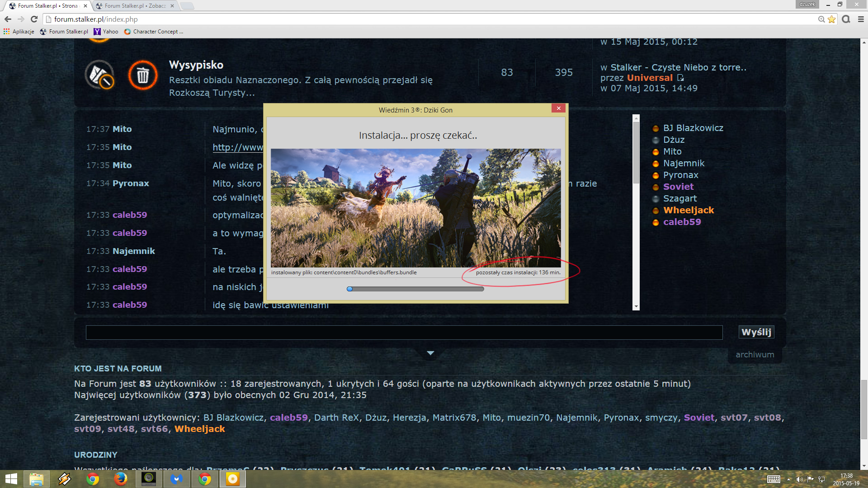Open the first Chrome taskbar icon
This screenshot has height=488, width=868.
(93, 479)
